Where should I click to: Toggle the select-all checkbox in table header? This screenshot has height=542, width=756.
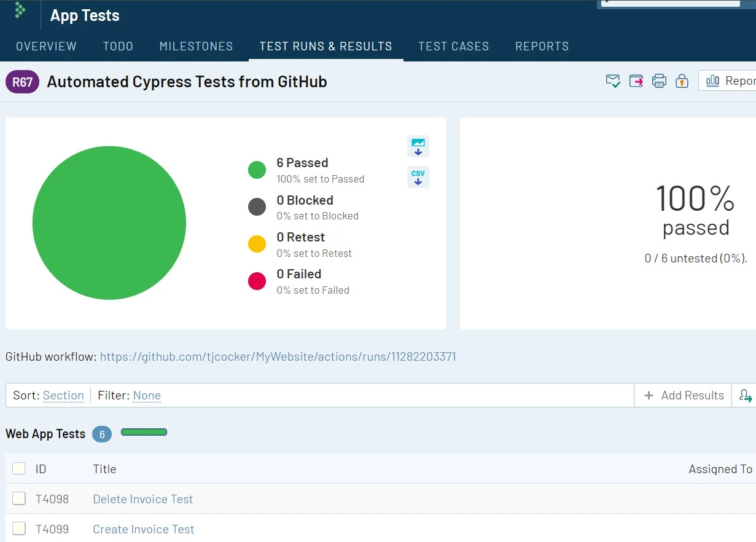(19, 469)
